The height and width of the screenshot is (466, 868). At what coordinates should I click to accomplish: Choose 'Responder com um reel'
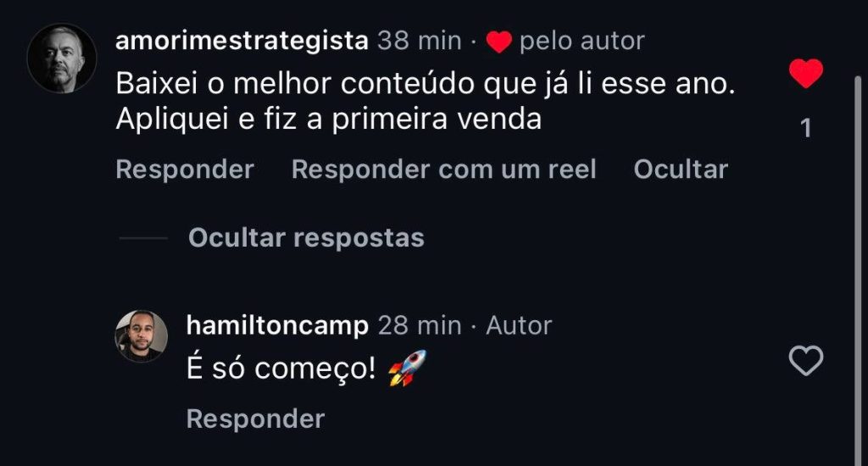tap(444, 169)
